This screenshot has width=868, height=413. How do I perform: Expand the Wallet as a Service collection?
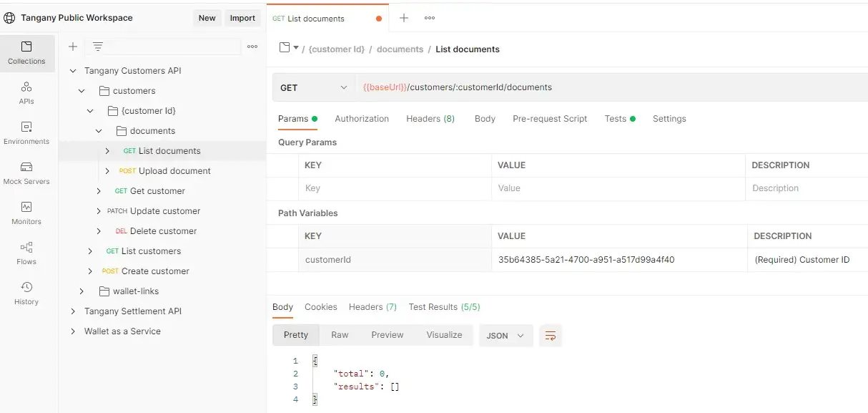[x=73, y=331]
